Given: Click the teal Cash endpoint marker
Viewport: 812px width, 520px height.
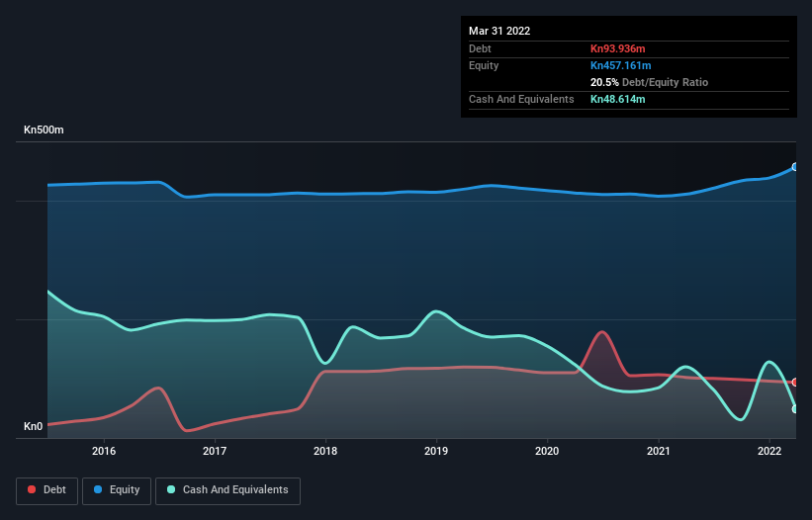Looking at the screenshot, I should click(x=796, y=408).
